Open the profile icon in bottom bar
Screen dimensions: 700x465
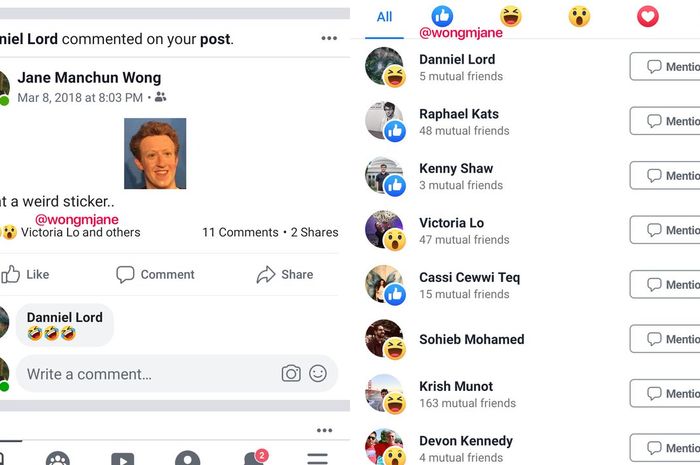pyautogui.click(x=188, y=459)
